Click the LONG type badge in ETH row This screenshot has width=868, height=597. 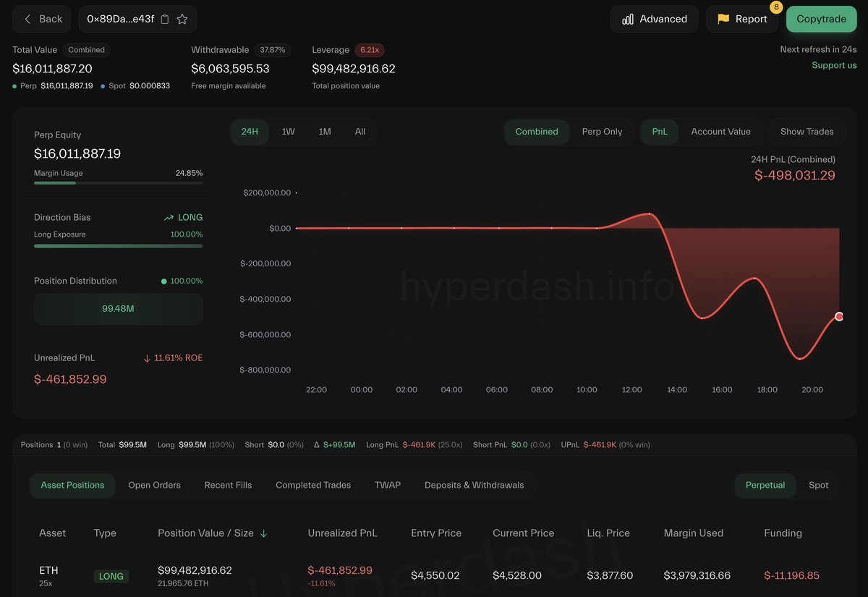tap(111, 577)
